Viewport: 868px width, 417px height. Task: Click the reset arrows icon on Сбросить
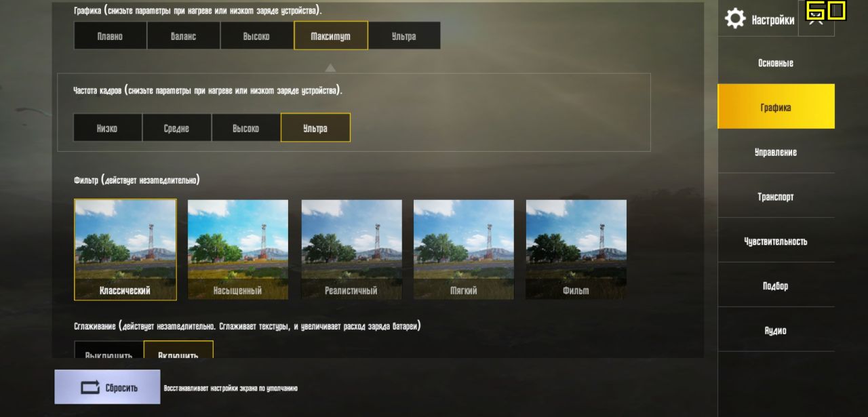coord(90,388)
